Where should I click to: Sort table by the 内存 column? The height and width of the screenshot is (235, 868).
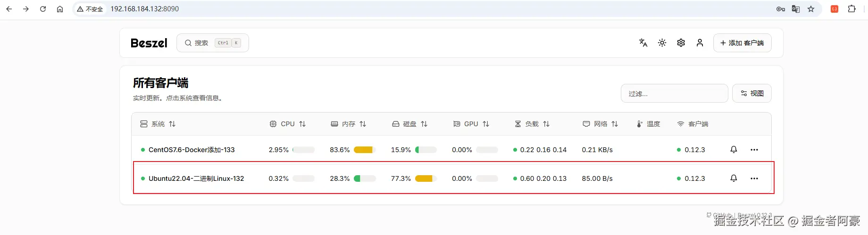coord(349,124)
